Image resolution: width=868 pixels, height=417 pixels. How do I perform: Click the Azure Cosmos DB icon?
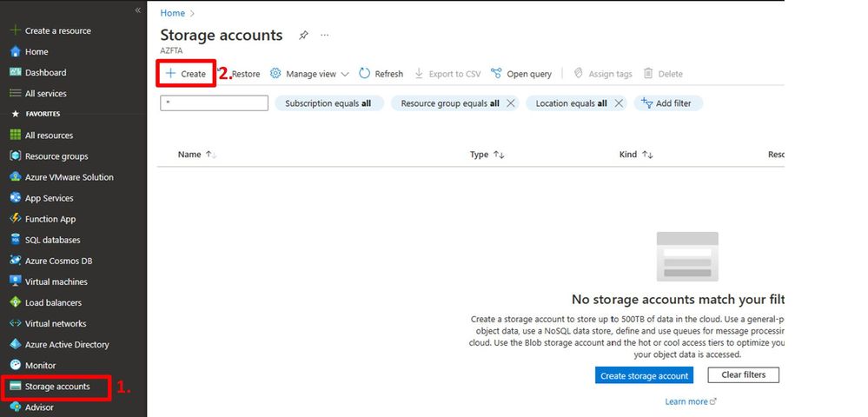click(16, 261)
